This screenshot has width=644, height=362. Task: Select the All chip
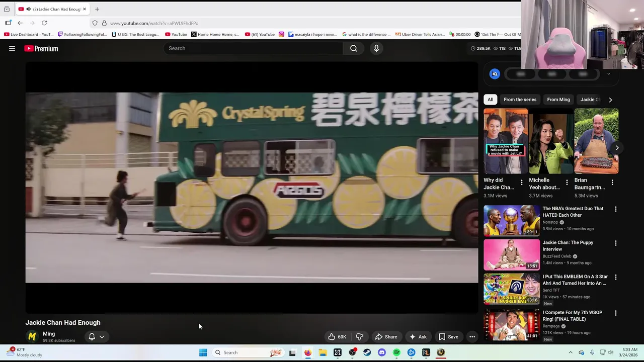point(490,100)
